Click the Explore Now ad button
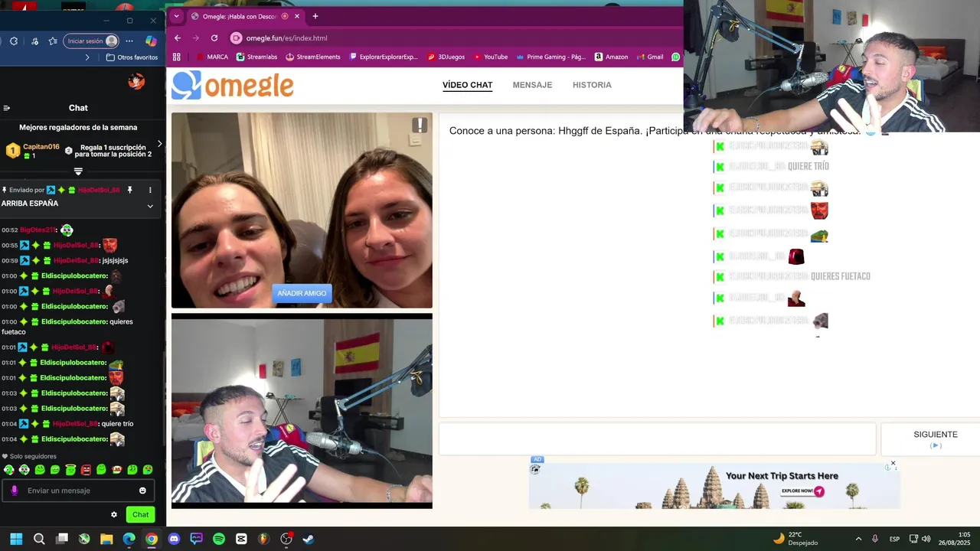 (x=802, y=491)
